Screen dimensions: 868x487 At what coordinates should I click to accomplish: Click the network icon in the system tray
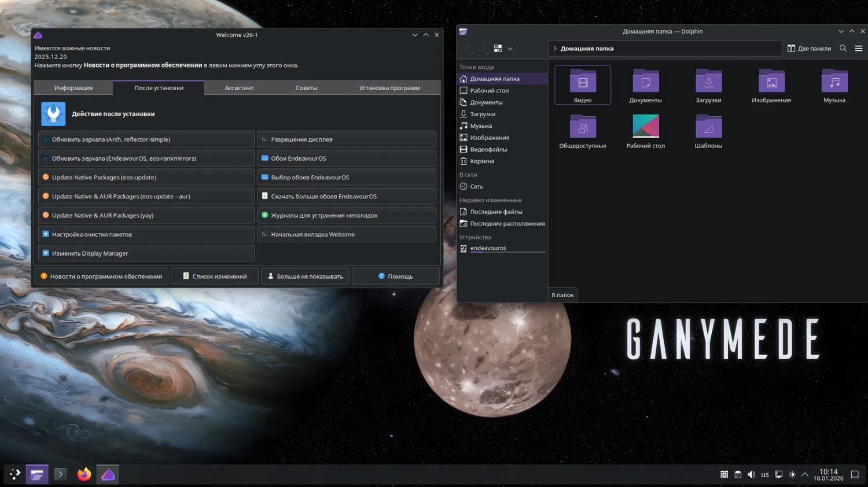779,474
